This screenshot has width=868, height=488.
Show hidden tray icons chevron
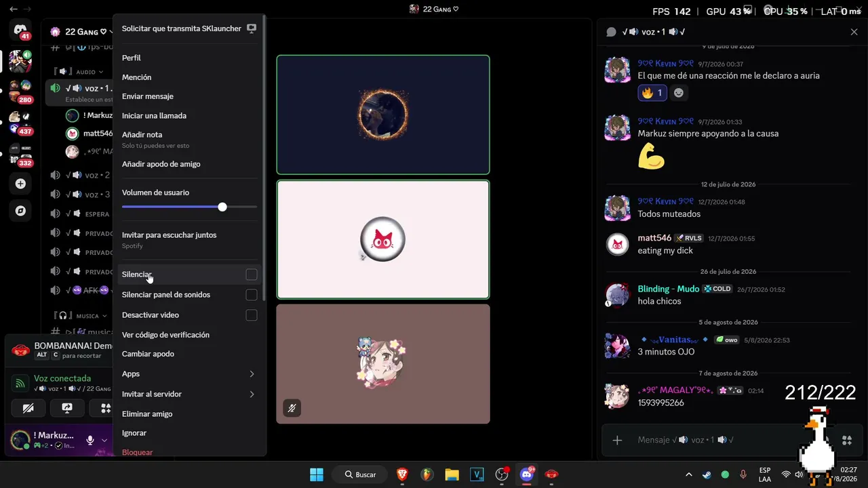coord(689,474)
